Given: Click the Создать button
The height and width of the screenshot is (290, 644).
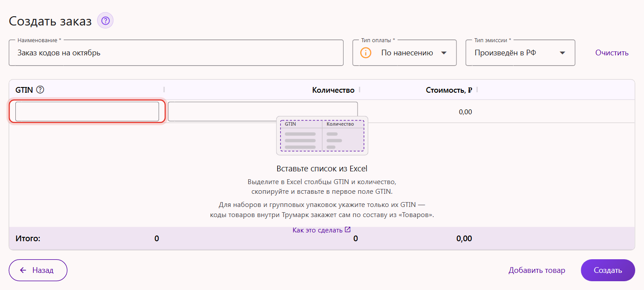Looking at the screenshot, I should tap(608, 270).
